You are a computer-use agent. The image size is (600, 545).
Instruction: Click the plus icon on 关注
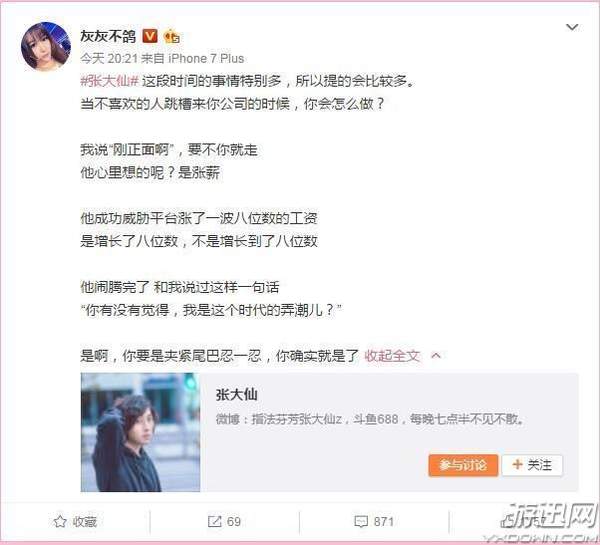click(x=517, y=465)
